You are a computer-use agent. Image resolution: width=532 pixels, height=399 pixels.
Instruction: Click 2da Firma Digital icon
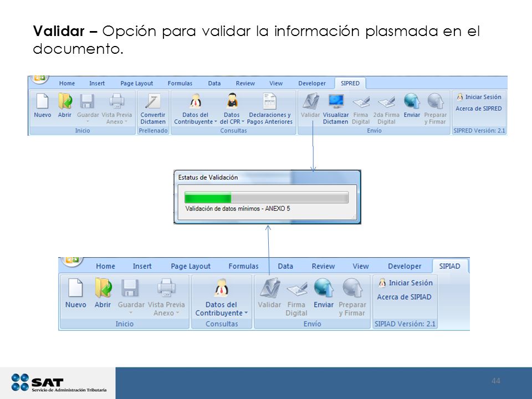(x=386, y=109)
